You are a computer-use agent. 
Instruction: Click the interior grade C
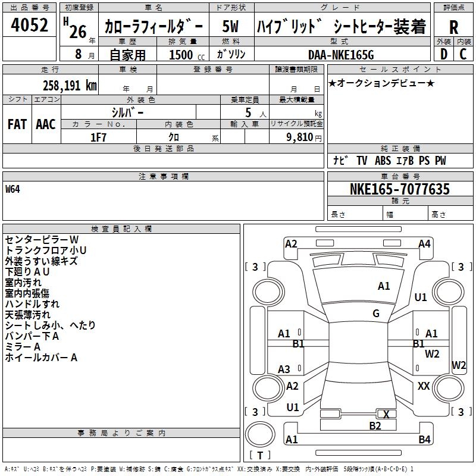(463, 54)
